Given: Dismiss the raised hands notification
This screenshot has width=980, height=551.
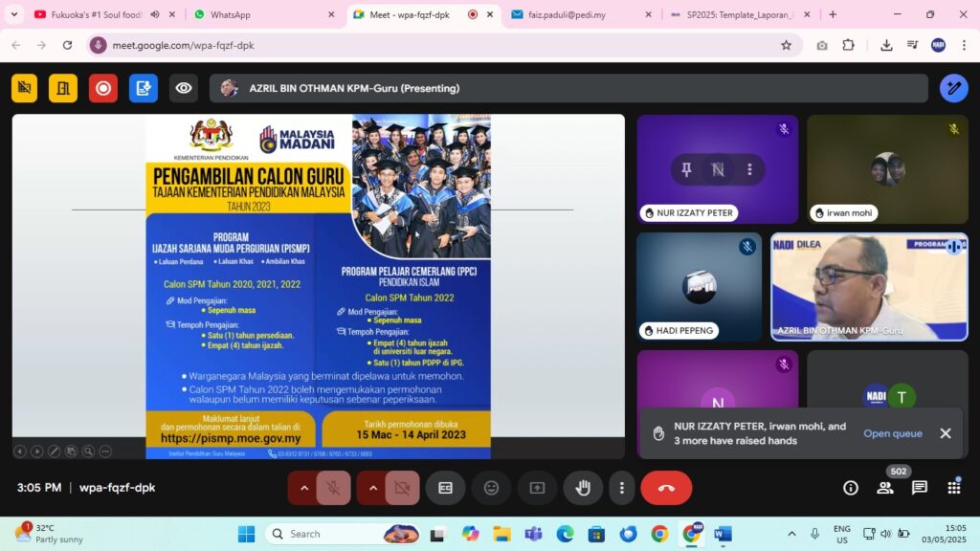Looking at the screenshot, I should coord(946,433).
